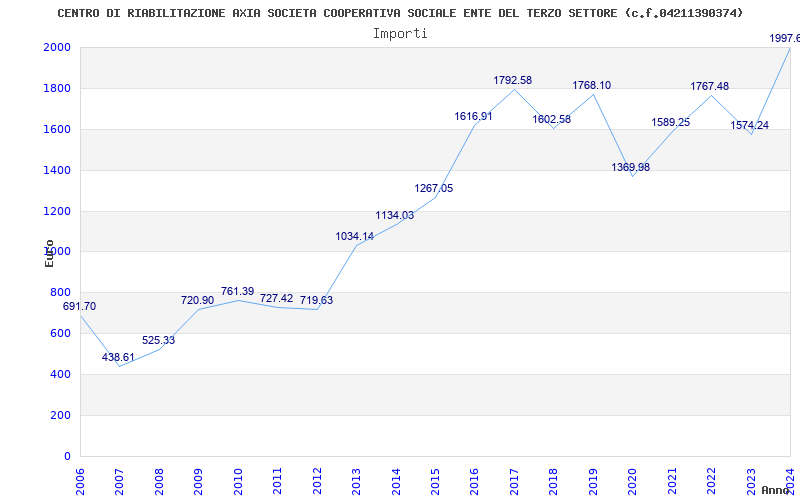Viewport: 800px width, 500px height.
Task: Select the 1768.10 data label
Action: [x=592, y=85]
